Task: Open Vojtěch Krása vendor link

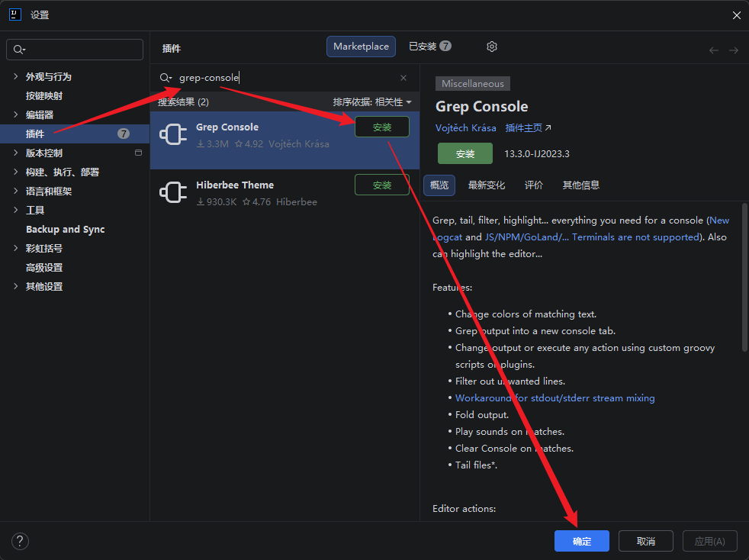Action: click(x=466, y=128)
